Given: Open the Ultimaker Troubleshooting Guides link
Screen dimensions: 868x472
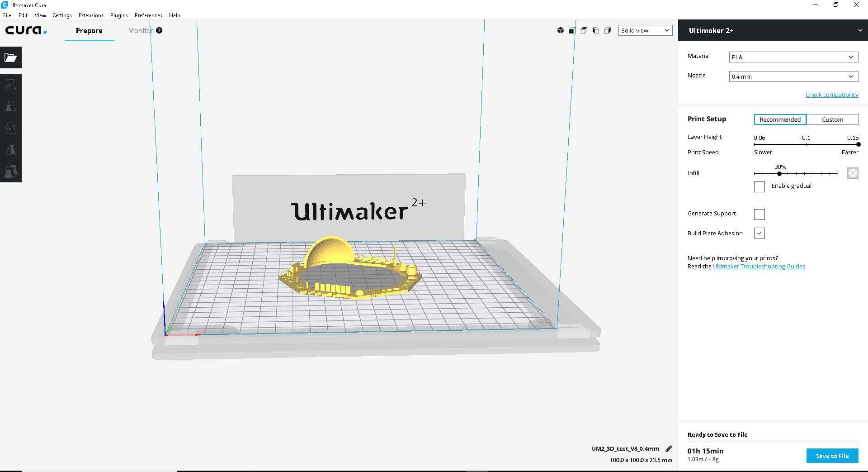Looking at the screenshot, I should click(x=759, y=266).
